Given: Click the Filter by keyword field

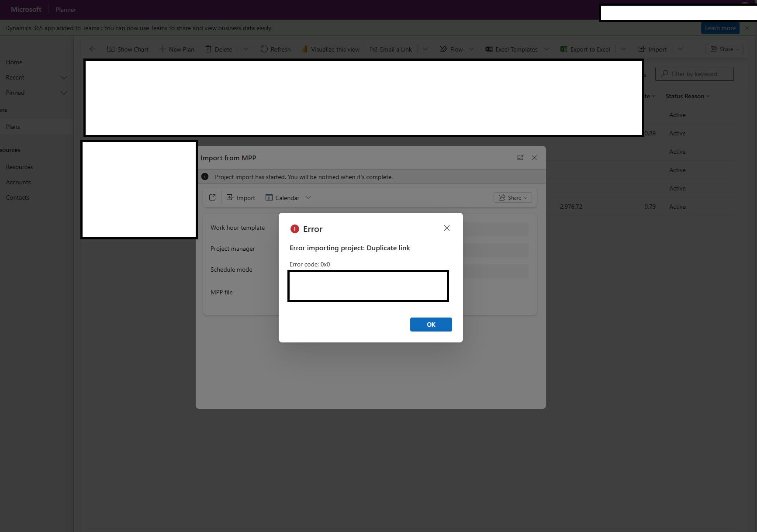Looking at the screenshot, I should pos(694,74).
